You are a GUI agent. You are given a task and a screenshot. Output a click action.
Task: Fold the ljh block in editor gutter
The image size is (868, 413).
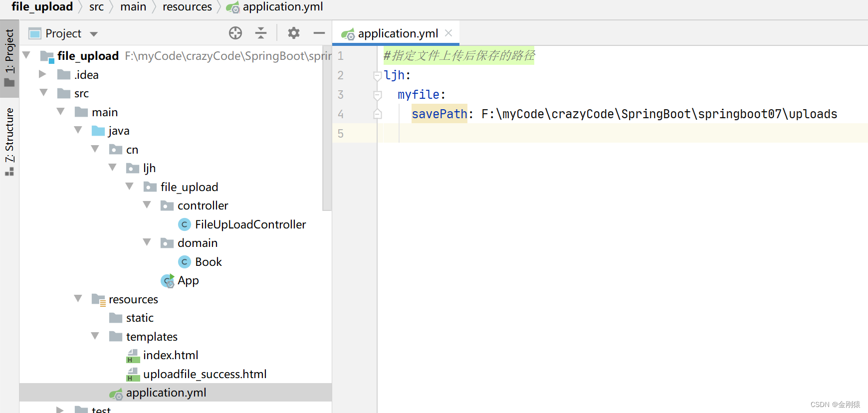378,75
